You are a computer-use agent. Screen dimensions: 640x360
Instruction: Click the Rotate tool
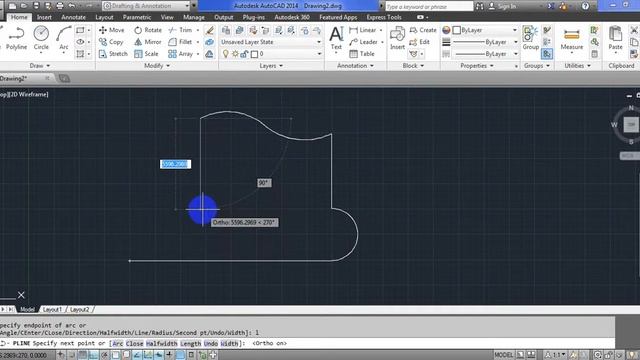pos(148,30)
